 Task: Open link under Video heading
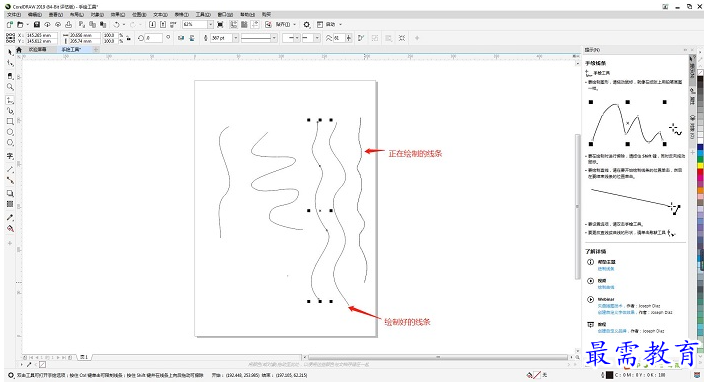[x=606, y=287]
